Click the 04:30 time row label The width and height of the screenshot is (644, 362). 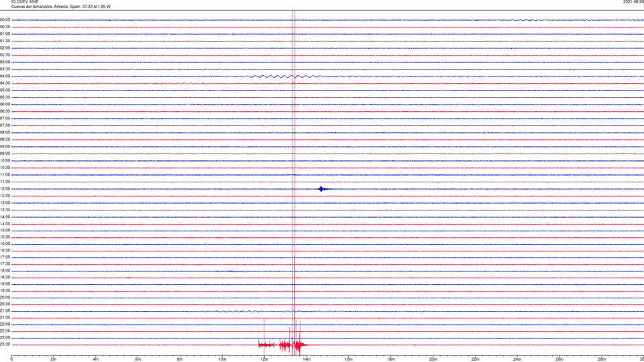point(5,83)
